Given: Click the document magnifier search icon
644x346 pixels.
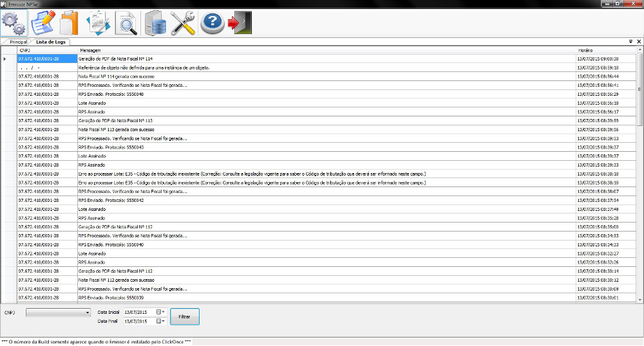Looking at the screenshot, I should (126, 23).
